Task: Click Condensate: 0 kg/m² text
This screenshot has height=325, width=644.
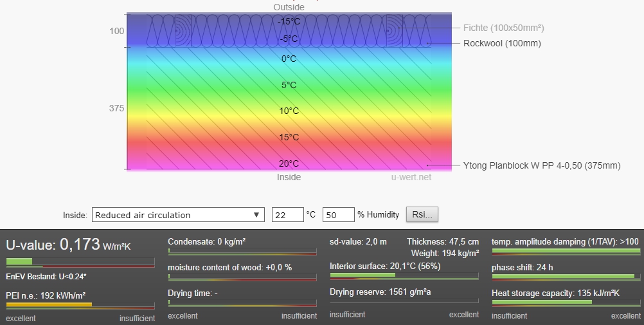Action: click(x=206, y=241)
